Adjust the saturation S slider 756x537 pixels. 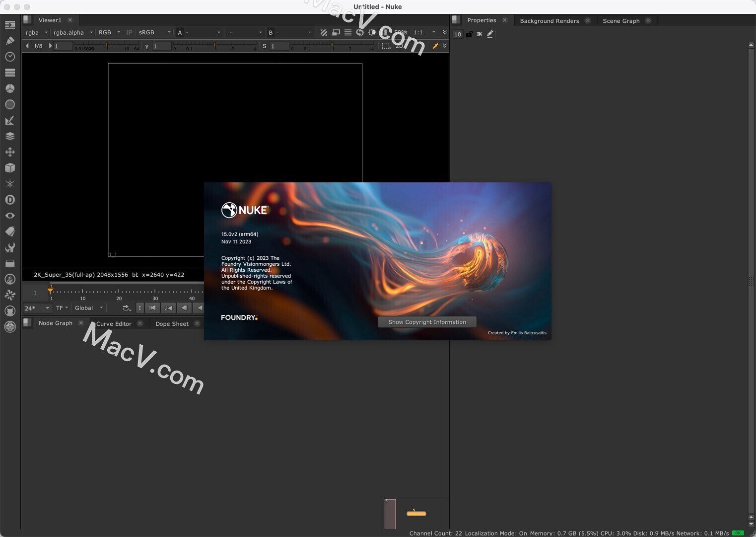click(332, 46)
